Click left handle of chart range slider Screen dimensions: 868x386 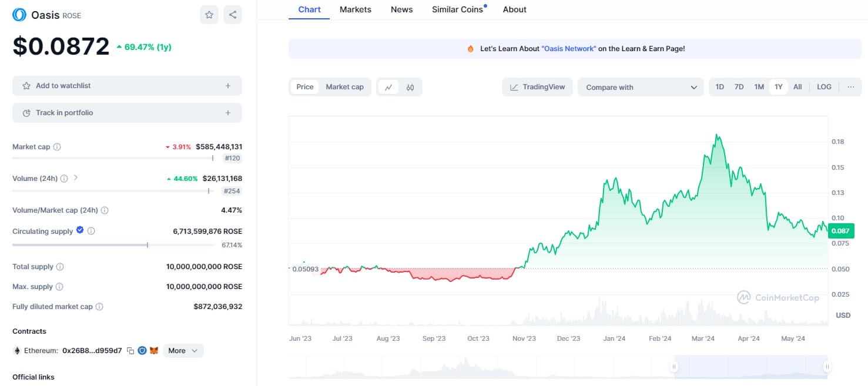tap(674, 367)
